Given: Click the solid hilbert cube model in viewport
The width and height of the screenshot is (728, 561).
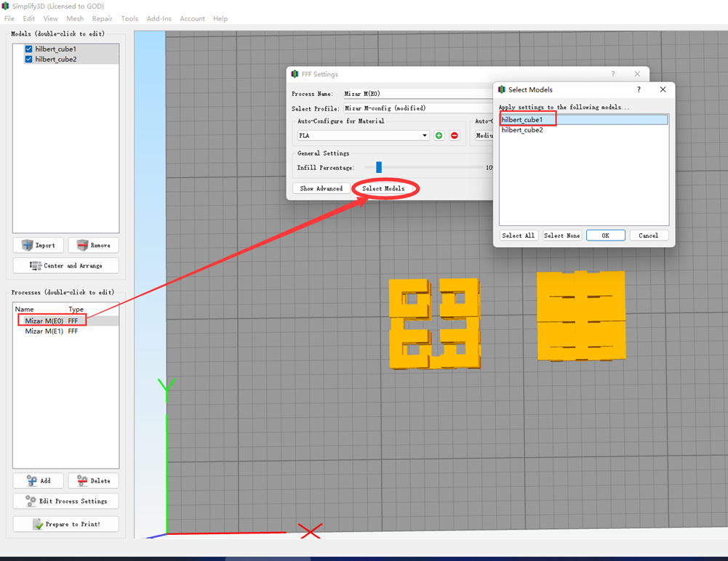Looking at the screenshot, I should click(581, 316).
